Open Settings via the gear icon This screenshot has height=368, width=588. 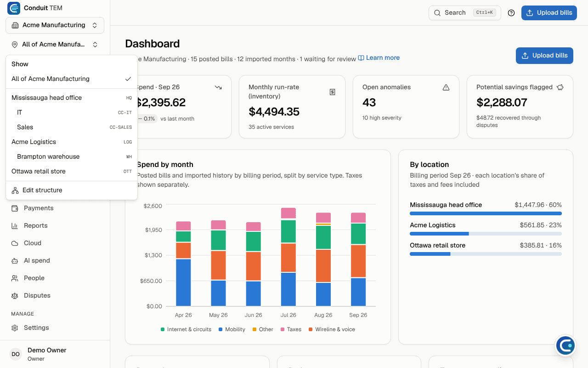coord(15,328)
